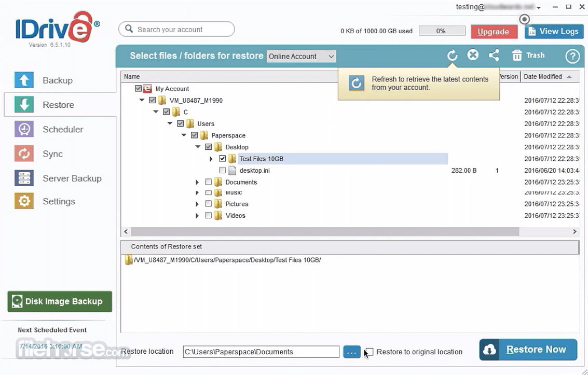Open the Online Account dropdown
588x375 pixels.
pyautogui.click(x=301, y=56)
